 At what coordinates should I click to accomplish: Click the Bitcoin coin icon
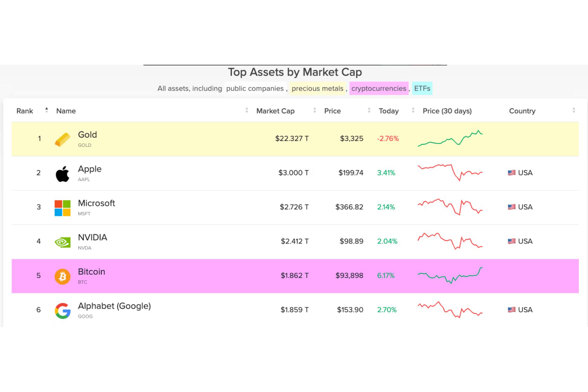click(x=62, y=277)
